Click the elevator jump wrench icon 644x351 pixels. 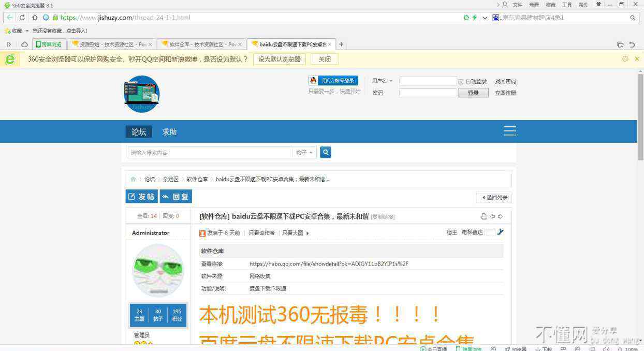click(500, 232)
